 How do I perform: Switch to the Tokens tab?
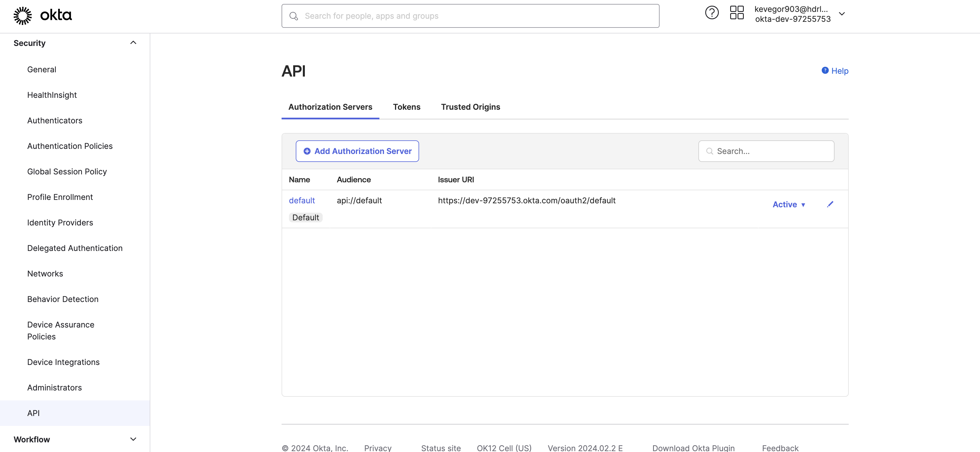tap(406, 107)
